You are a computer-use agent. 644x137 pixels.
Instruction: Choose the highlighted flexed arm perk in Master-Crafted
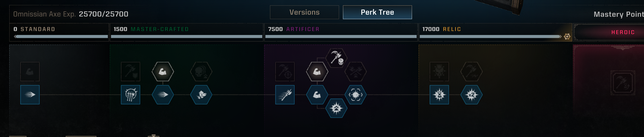point(163,71)
